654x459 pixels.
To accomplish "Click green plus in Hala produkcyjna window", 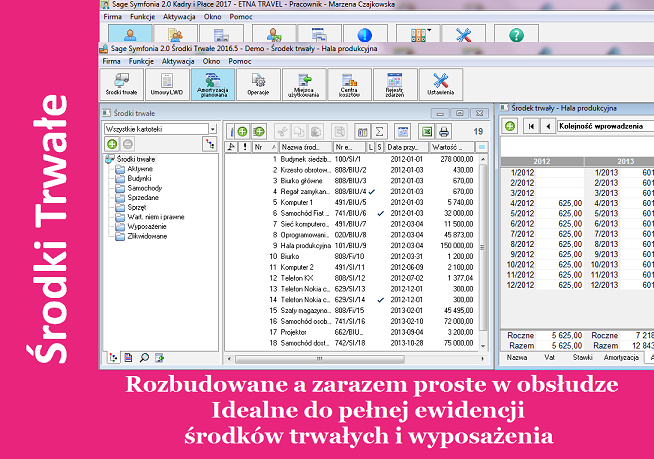I will [510, 126].
